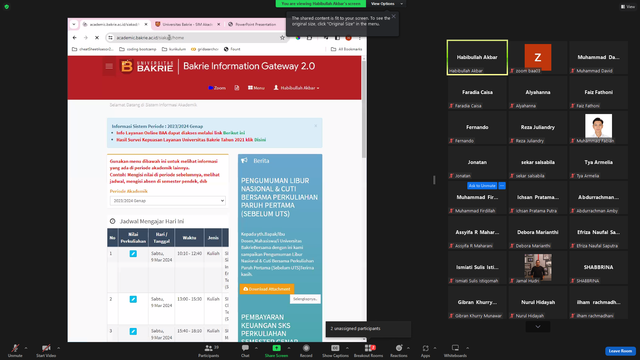640x360 pixels.
Task: Click the Download Attachment button
Action: point(267,289)
